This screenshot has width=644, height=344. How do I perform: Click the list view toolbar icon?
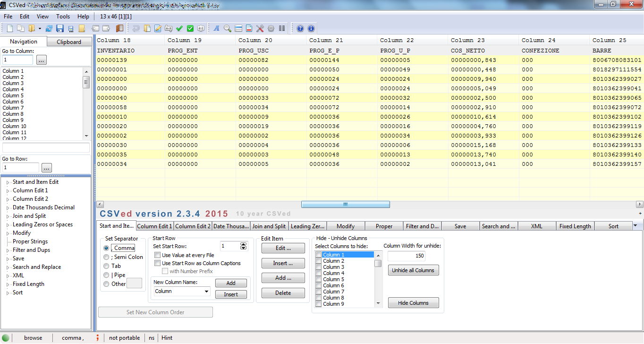click(238, 28)
